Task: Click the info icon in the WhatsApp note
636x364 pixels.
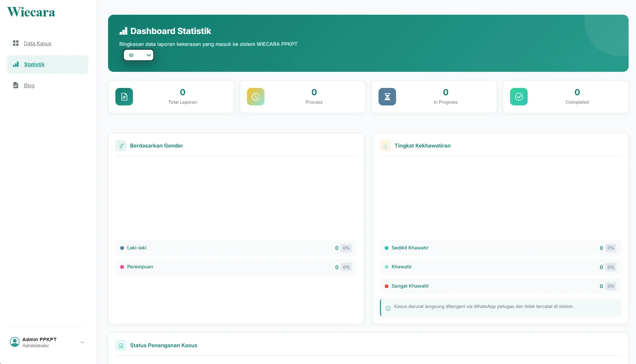Action: [x=388, y=308]
